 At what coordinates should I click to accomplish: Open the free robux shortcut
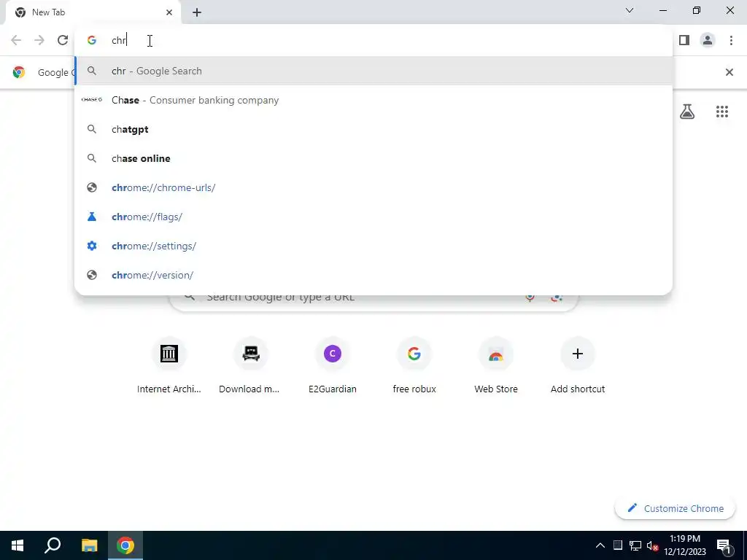click(x=414, y=366)
